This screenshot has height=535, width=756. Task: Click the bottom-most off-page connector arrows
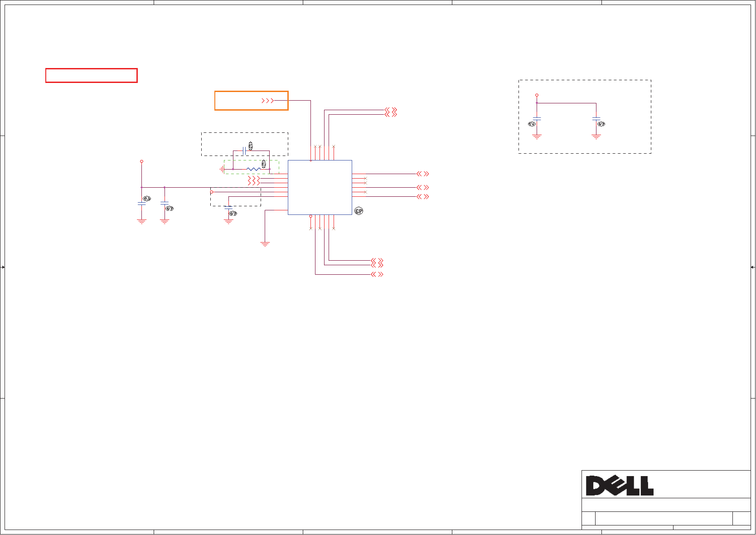(x=377, y=274)
